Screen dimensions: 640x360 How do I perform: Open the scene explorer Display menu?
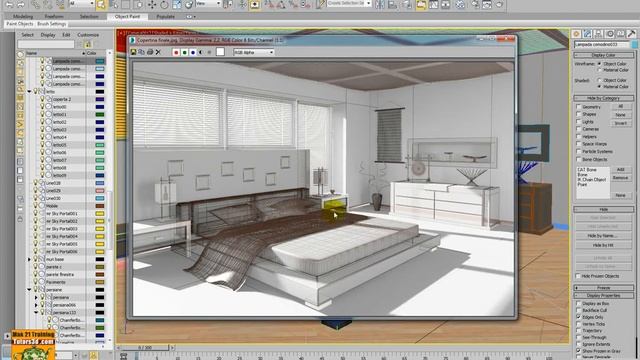coord(48,35)
